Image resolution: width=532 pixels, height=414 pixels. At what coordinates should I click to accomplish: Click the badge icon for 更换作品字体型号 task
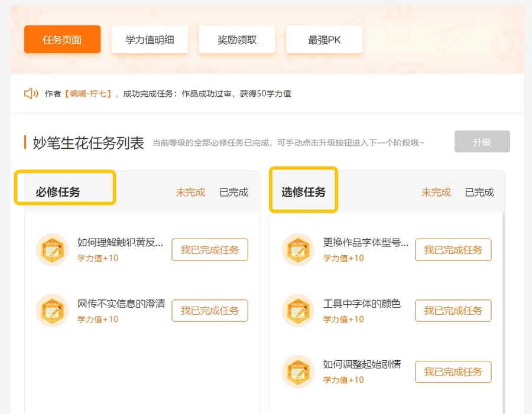298,250
